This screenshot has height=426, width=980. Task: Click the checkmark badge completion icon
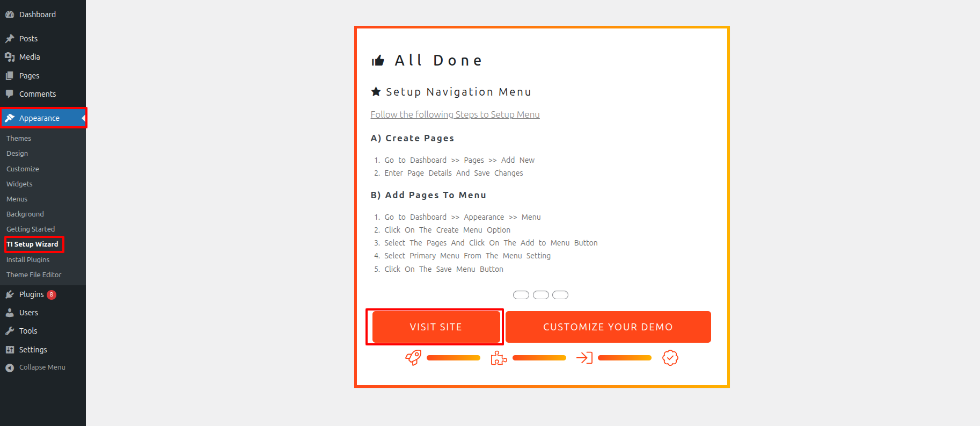670,358
